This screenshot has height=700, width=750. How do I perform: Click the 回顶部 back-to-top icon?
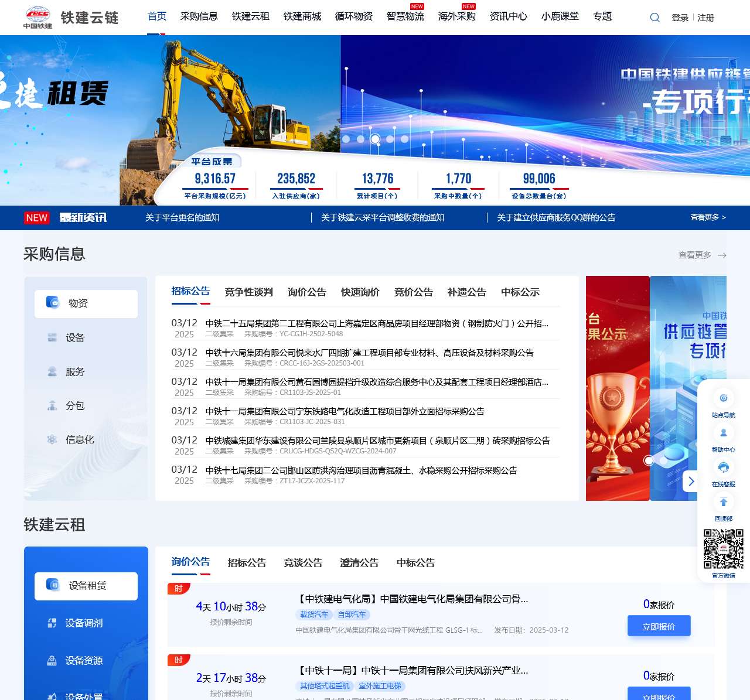pos(724,502)
